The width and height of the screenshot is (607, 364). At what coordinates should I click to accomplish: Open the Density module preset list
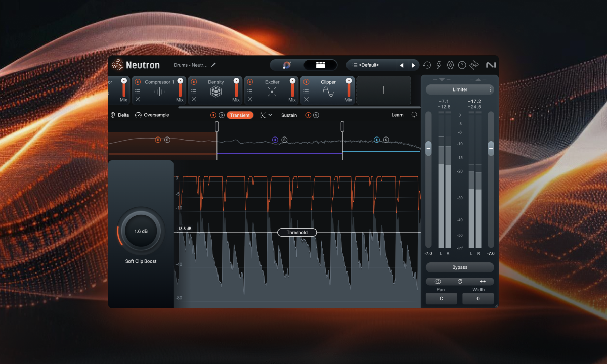coord(194,92)
